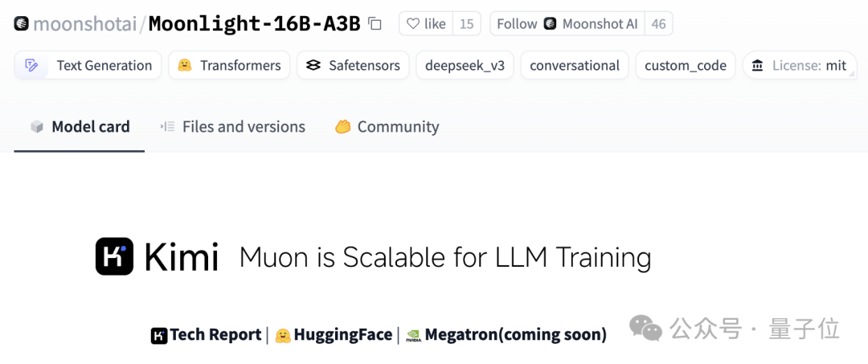Filter by the Transformers tag

tap(229, 65)
